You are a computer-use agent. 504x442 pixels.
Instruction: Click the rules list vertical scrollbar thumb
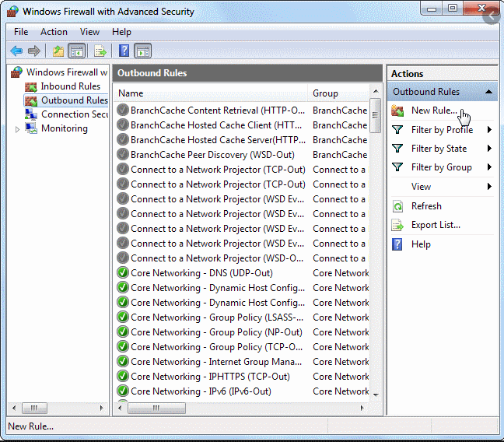click(375, 115)
